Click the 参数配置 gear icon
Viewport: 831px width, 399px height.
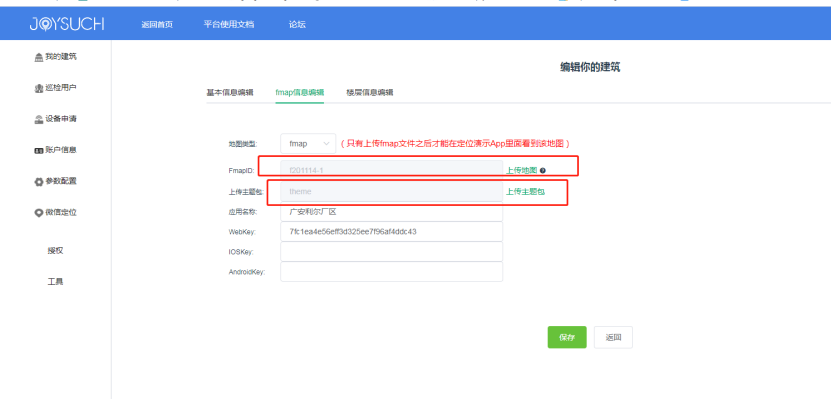point(38,182)
